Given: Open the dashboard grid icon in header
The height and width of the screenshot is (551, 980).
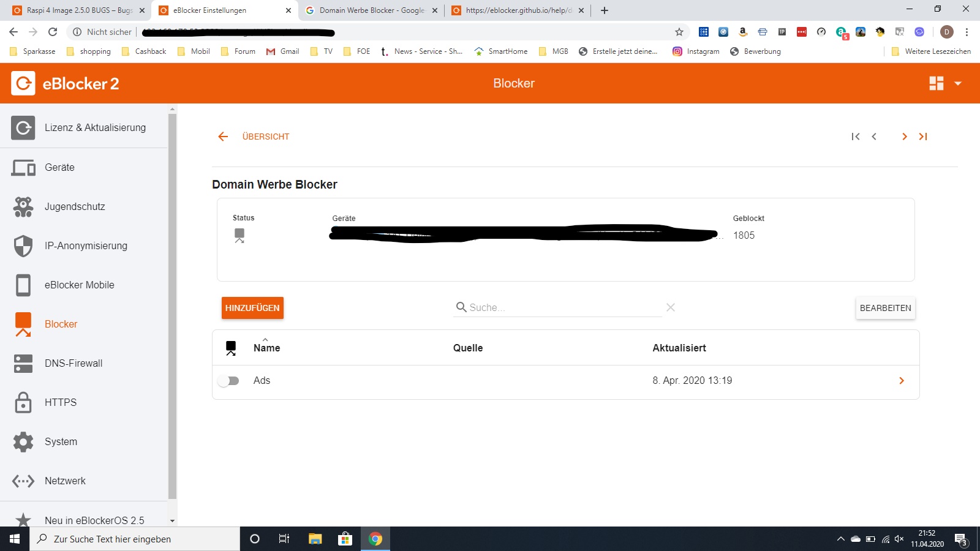Looking at the screenshot, I should tap(937, 83).
